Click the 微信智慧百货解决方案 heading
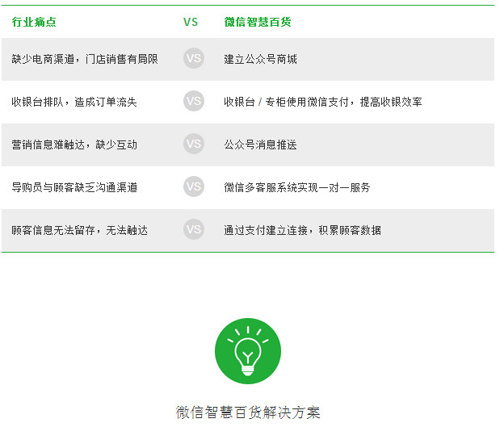The height and width of the screenshot is (427, 504). click(x=248, y=412)
